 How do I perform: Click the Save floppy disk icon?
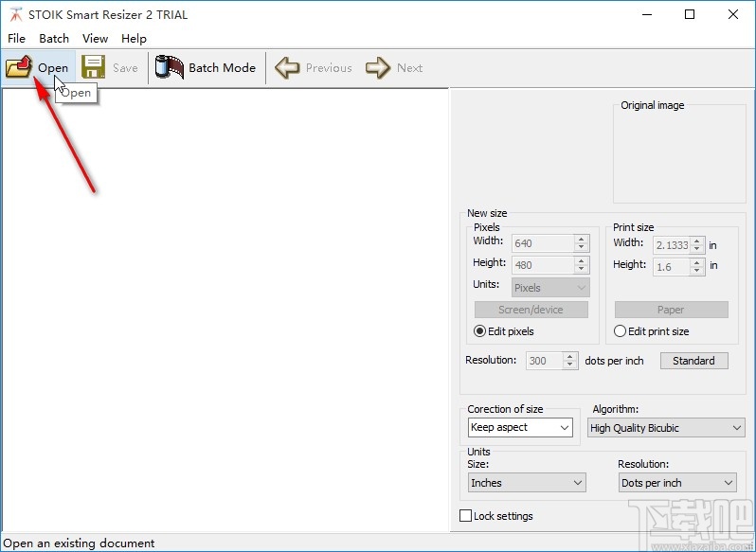[x=93, y=67]
